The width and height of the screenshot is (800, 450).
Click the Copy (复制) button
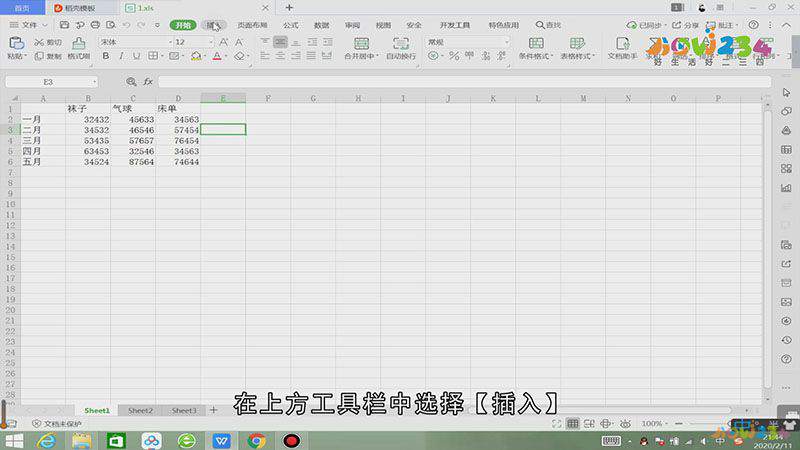pyautogui.click(x=47, y=56)
